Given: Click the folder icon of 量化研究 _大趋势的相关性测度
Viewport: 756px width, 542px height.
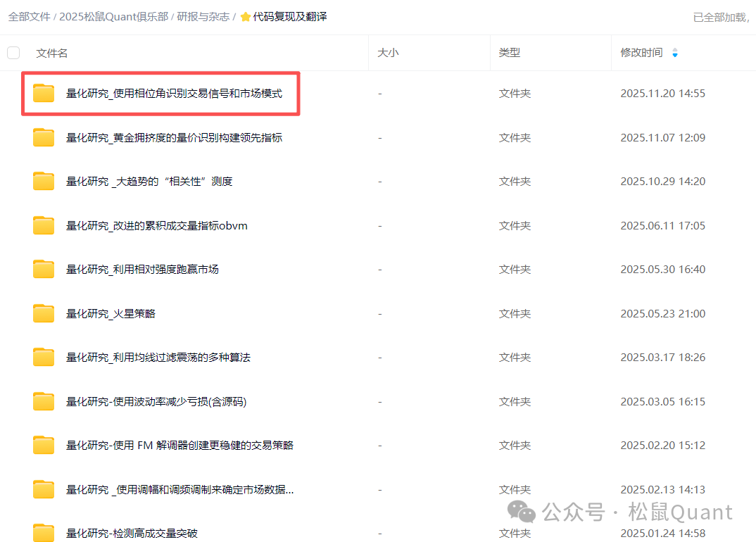Looking at the screenshot, I should point(43,181).
